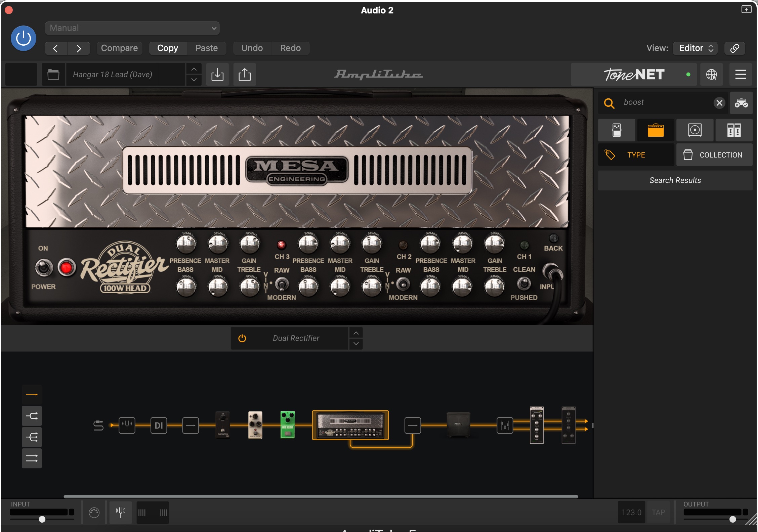The width and height of the screenshot is (758, 532).
Task: Open the View Editor dropdown
Action: point(695,48)
